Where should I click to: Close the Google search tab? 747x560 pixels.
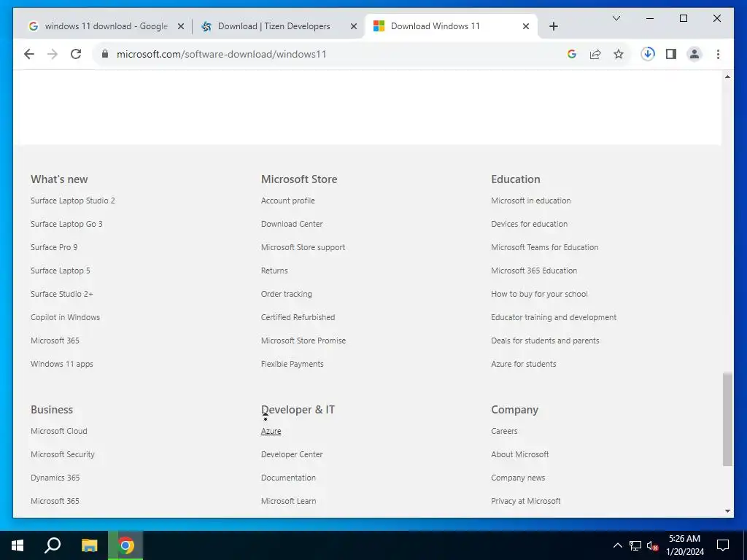(181, 26)
